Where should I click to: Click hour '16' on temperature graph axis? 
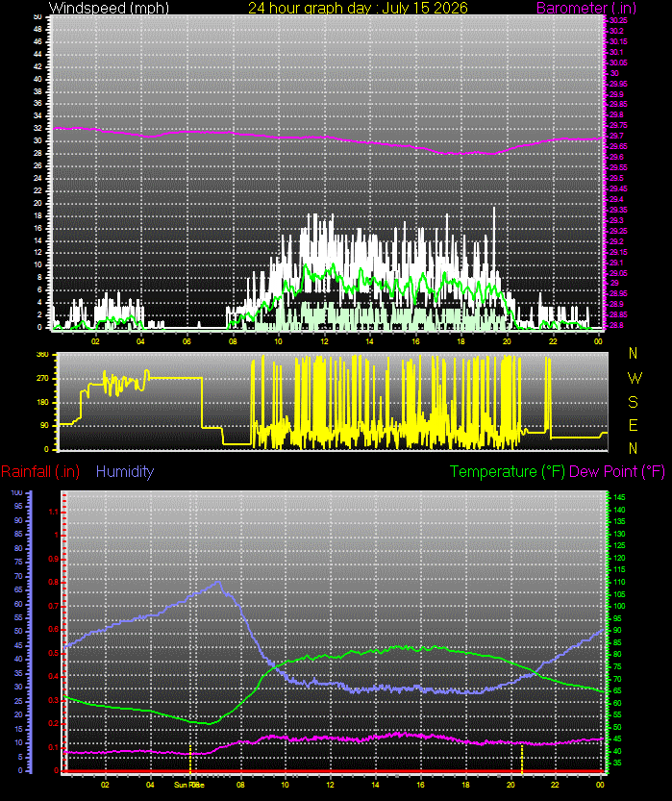[x=420, y=785]
